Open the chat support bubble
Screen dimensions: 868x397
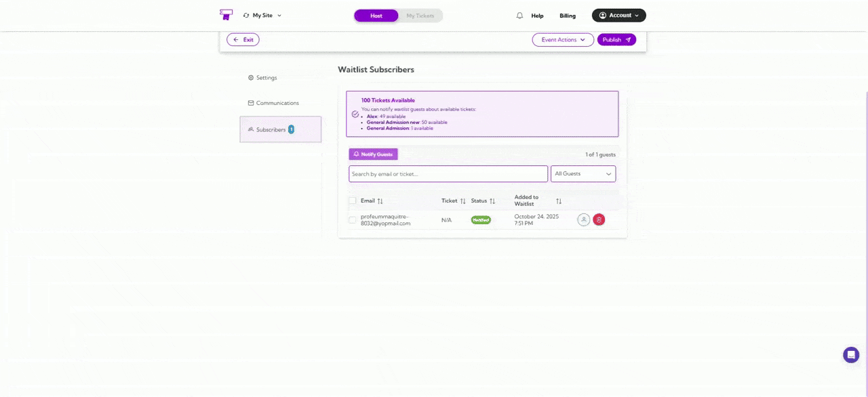point(850,354)
